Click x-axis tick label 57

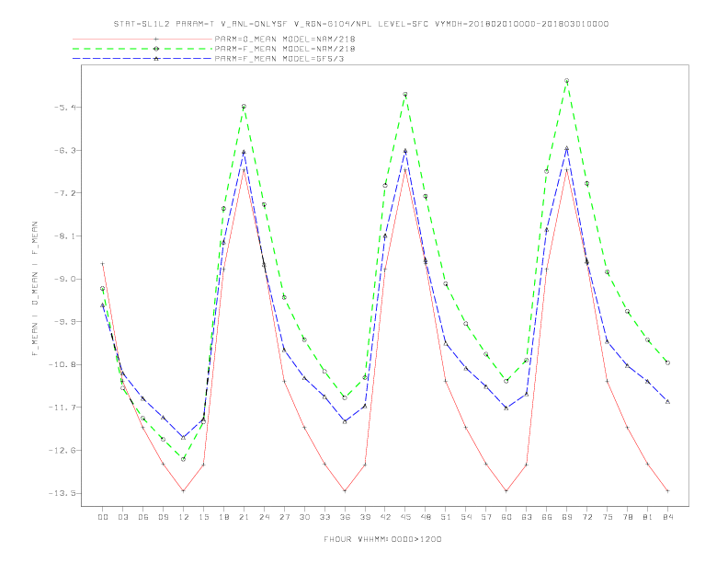pos(486,517)
